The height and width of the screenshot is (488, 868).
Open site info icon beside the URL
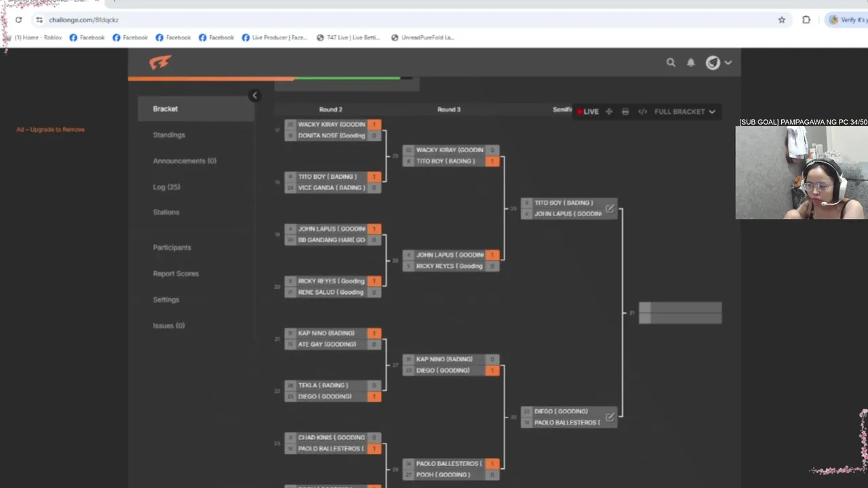(39, 20)
